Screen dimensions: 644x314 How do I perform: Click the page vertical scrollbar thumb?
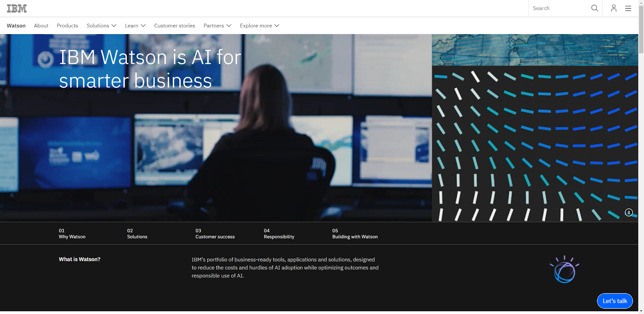pos(641,30)
